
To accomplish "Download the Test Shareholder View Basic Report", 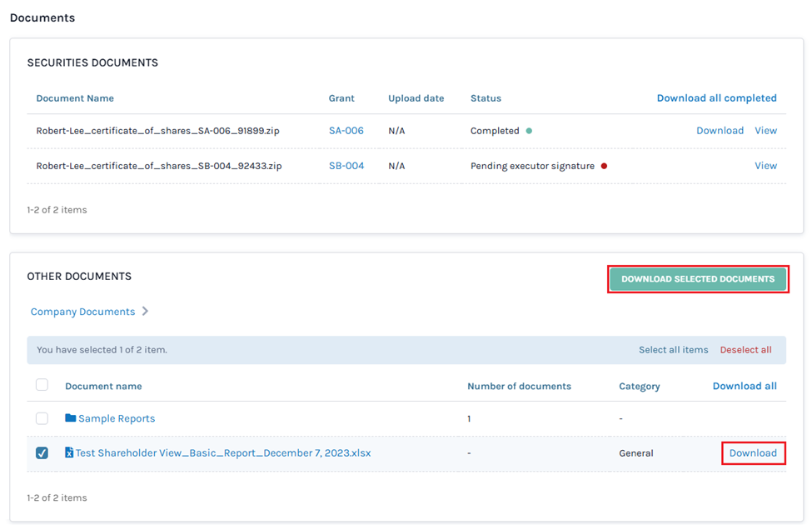I will (x=752, y=452).
